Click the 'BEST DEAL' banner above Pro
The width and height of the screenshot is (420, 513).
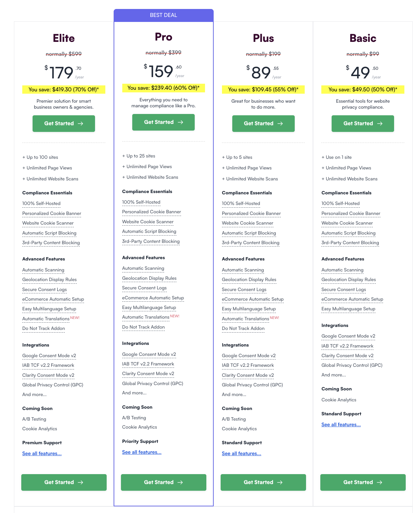point(163,15)
